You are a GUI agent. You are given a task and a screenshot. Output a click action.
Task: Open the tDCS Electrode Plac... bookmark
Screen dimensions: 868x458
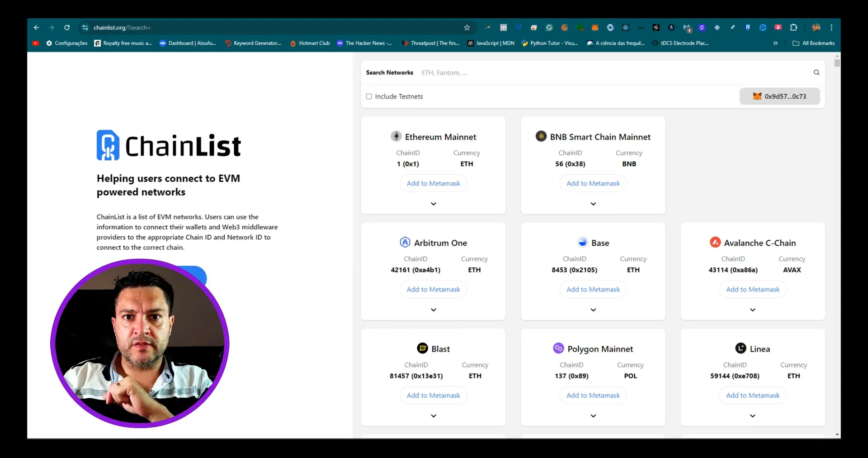click(x=680, y=43)
